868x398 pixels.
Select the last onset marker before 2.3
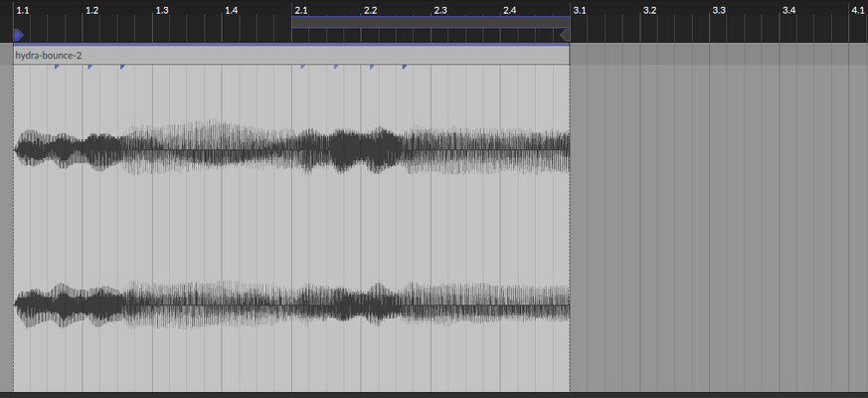tap(405, 67)
